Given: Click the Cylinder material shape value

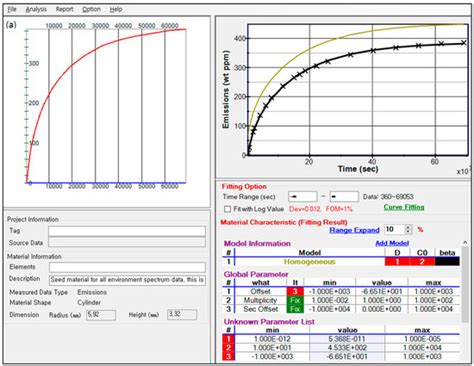Looking at the screenshot, I should point(89,303).
